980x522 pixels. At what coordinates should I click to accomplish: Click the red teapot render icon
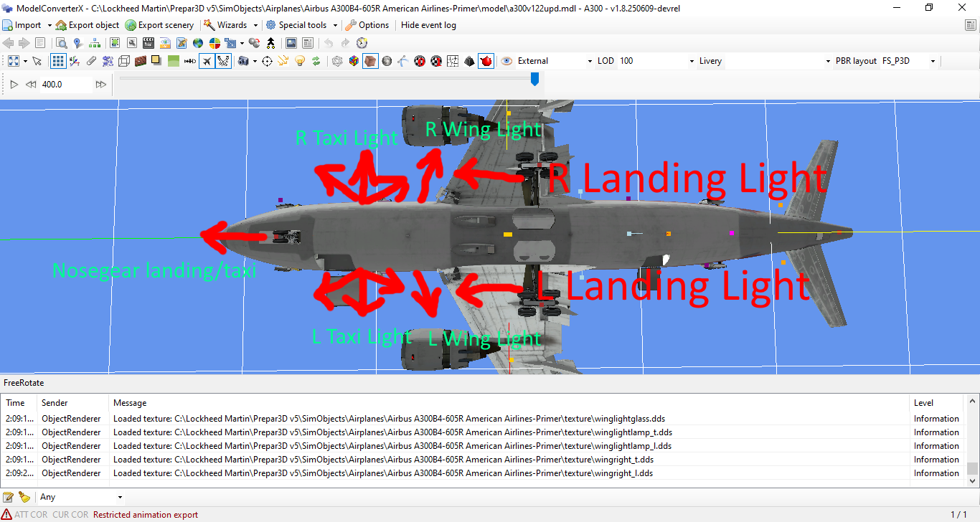(x=486, y=61)
